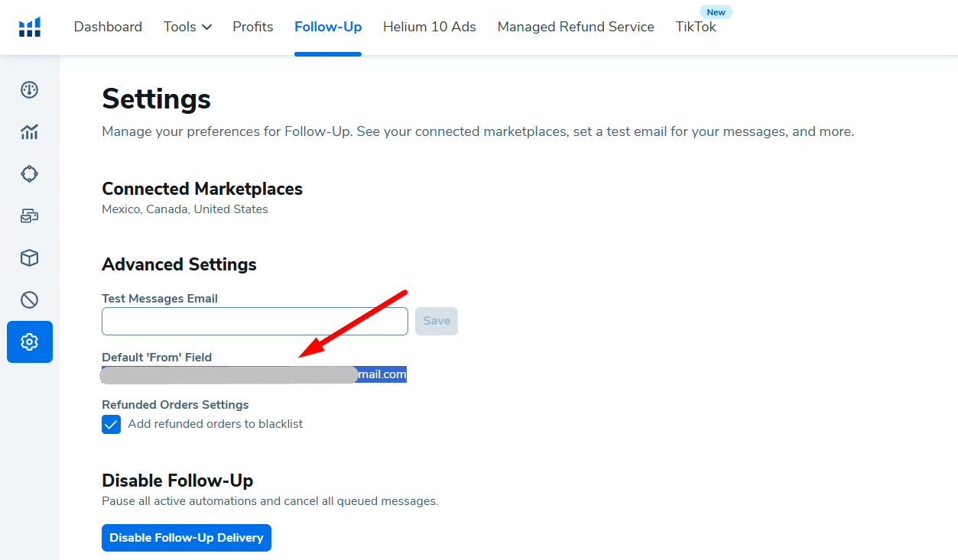Click the products box icon in sidebar
This screenshot has width=958, height=560.
(30, 258)
